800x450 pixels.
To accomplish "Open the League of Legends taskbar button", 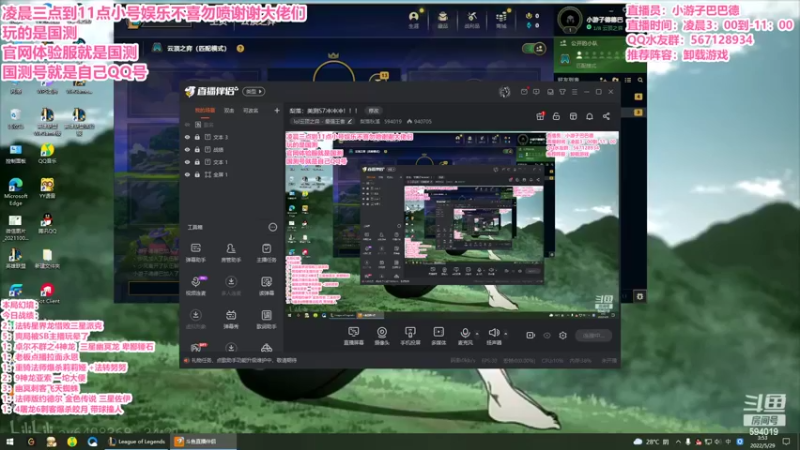I will (x=137, y=441).
